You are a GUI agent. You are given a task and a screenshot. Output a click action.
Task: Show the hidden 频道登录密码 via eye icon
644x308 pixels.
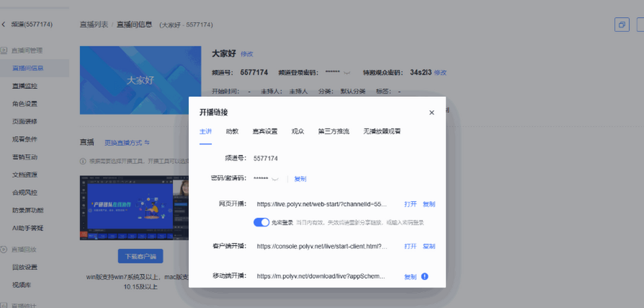pos(347,73)
